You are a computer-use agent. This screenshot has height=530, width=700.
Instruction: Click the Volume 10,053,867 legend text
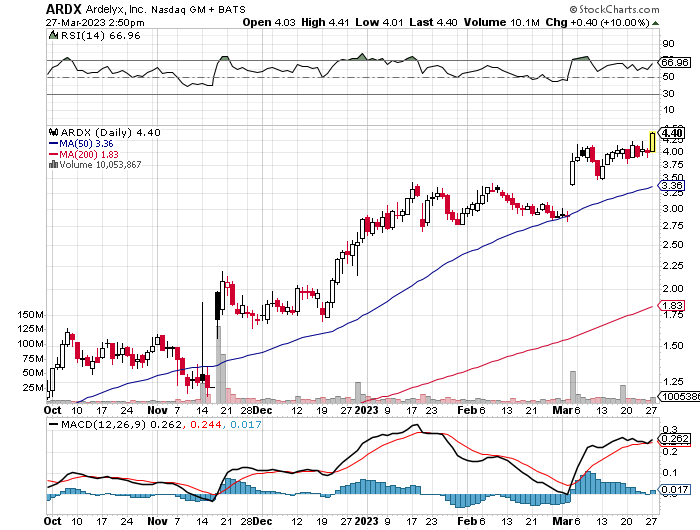pos(100,165)
